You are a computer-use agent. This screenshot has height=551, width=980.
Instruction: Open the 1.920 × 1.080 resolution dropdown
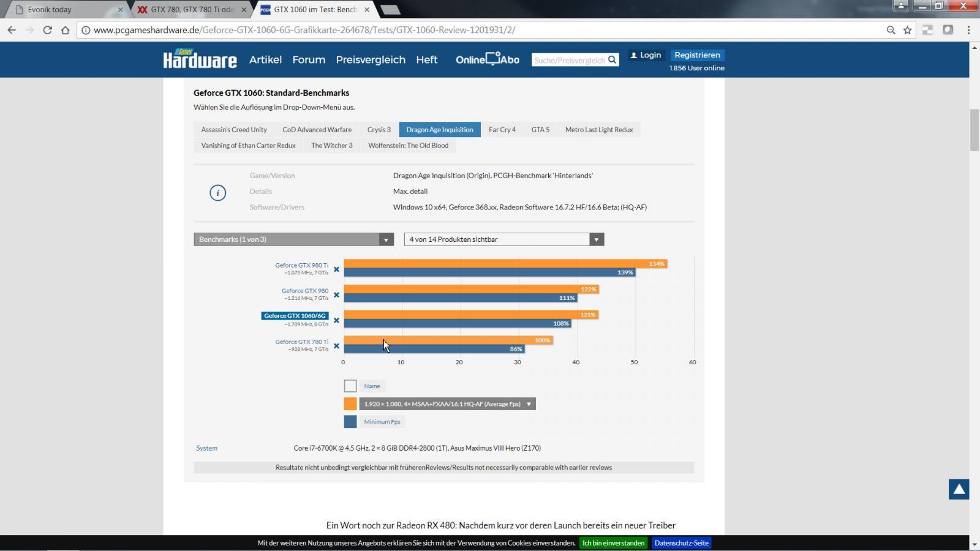pyautogui.click(x=447, y=404)
